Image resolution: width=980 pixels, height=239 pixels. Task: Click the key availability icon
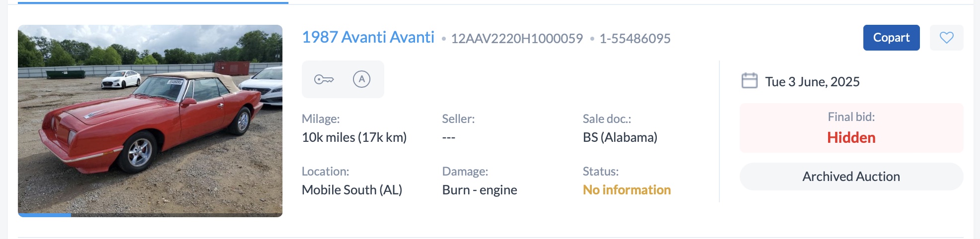point(324,79)
